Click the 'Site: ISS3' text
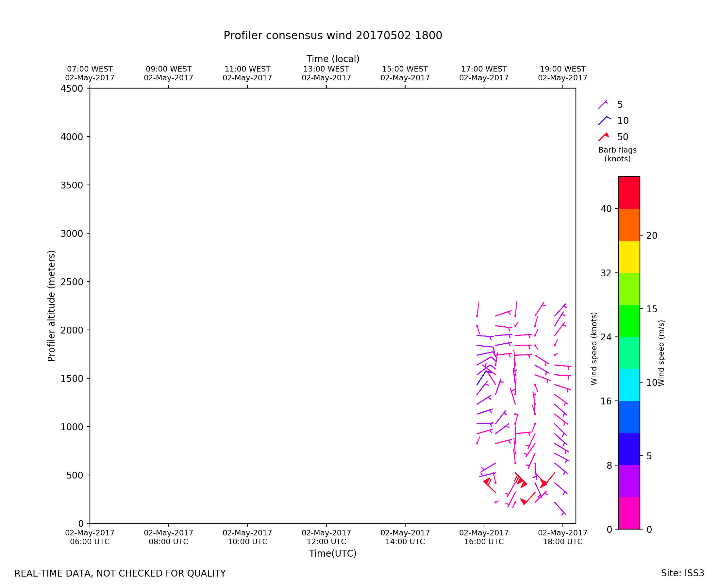 (x=682, y=573)
